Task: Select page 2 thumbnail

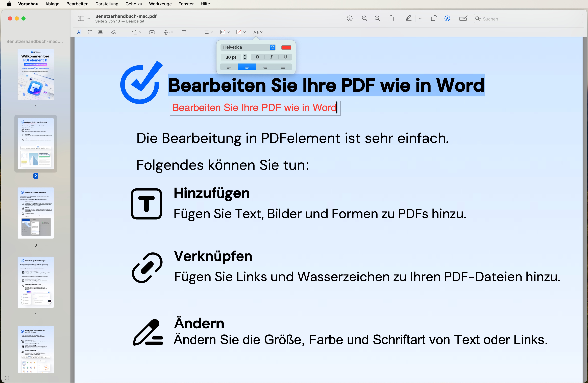Action: click(36, 144)
